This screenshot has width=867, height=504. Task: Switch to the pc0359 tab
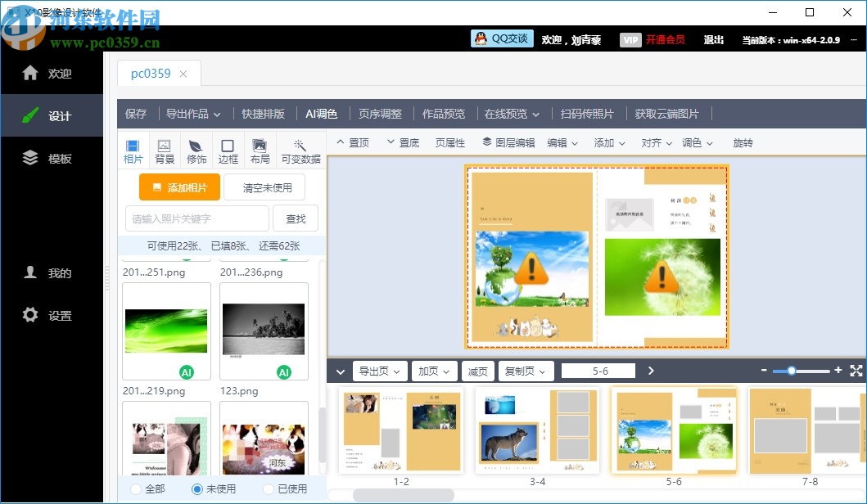[x=152, y=73]
